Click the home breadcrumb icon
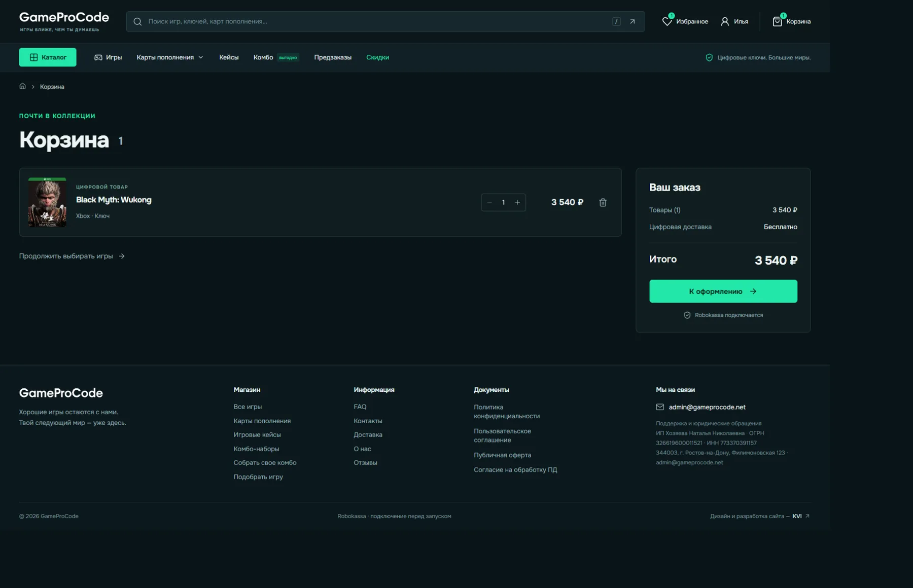This screenshot has height=588, width=913. [x=22, y=86]
